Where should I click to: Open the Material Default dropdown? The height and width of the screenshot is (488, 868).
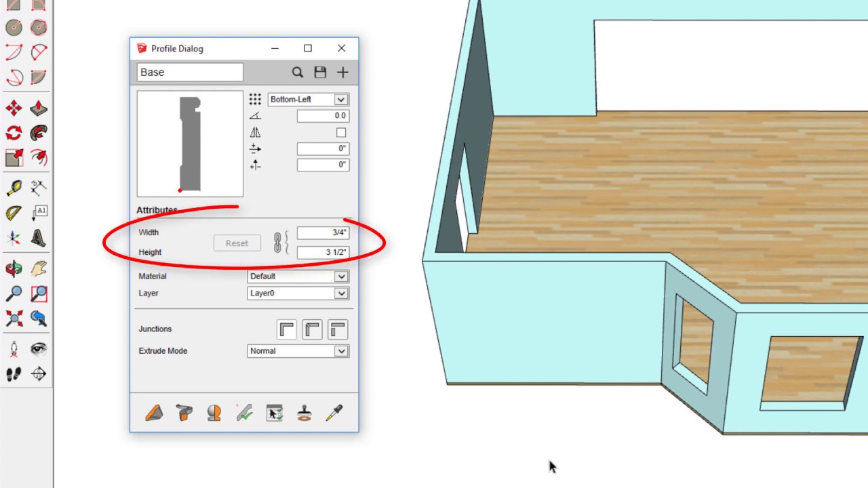tap(298, 277)
